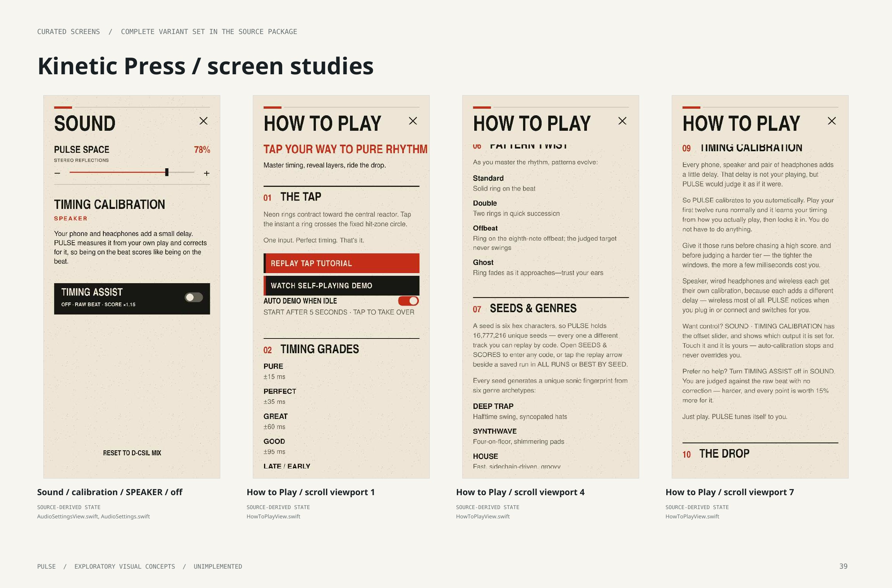This screenshot has width=892, height=588.
Task: Click the page number 39
Action: click(843, 566)
